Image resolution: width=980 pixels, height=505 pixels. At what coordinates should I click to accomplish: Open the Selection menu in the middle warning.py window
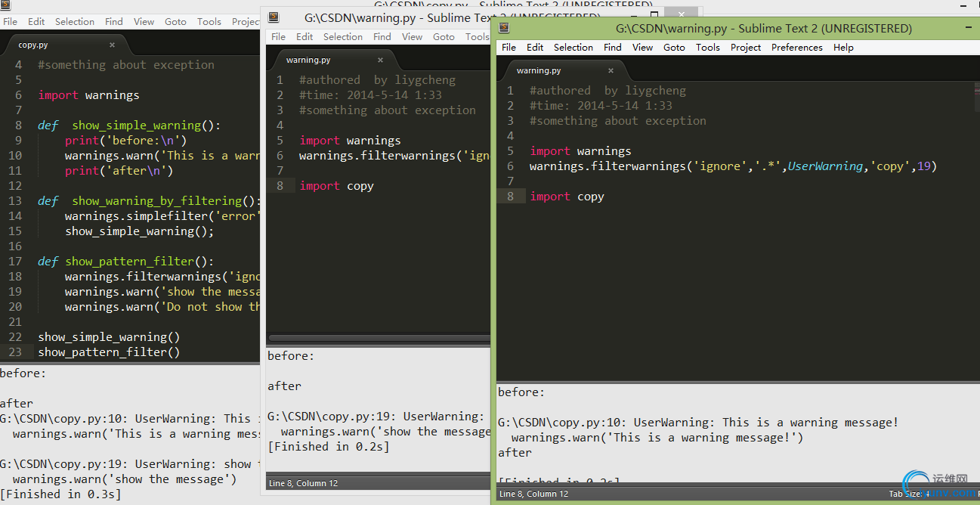(x=343, y=36)
